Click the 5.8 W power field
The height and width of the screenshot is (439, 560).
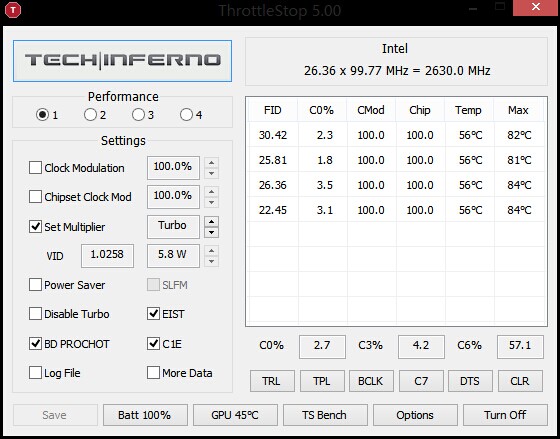pyautogui.click(x=173, y=255)
